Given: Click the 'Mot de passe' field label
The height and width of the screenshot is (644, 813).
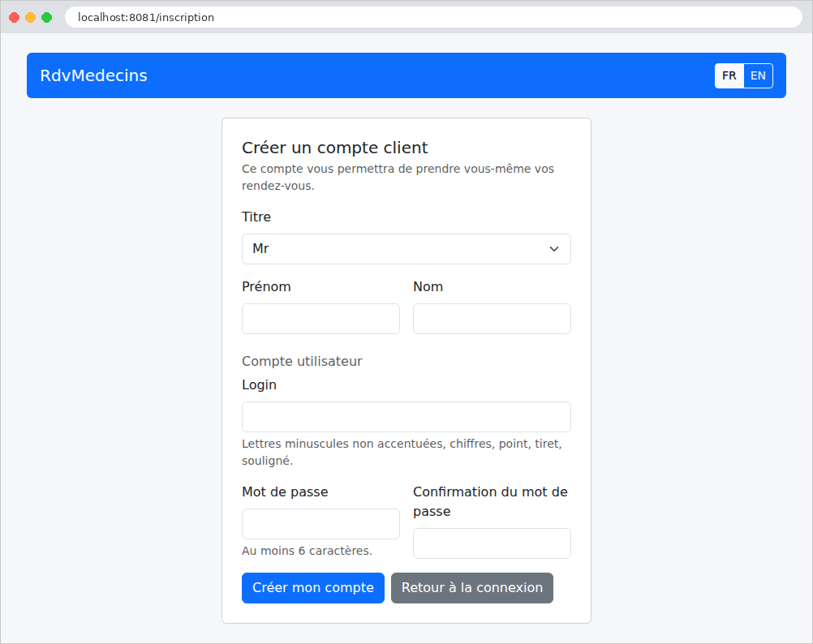Looking at the screenshot, I should point(285,492).
